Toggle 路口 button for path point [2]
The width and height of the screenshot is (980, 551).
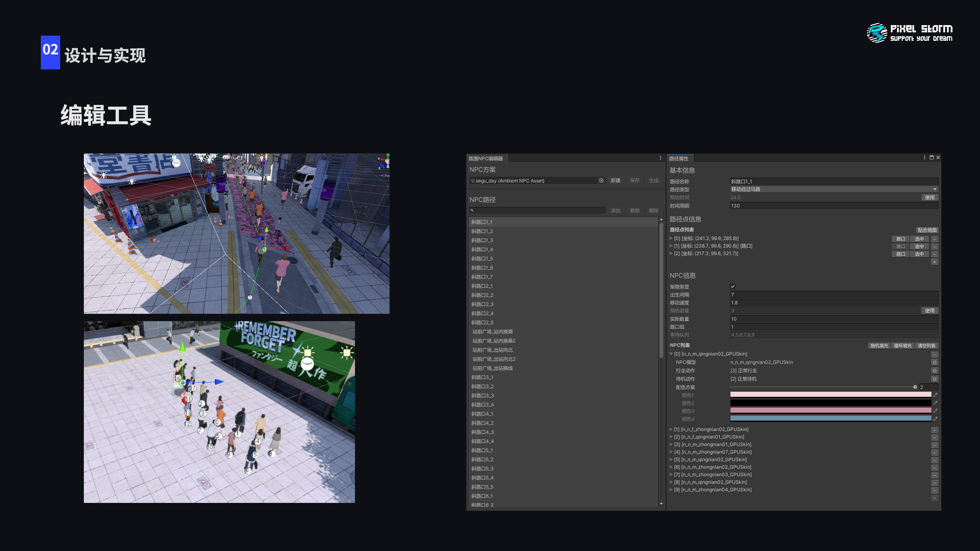pyautogui.click(x=900, y=254)
